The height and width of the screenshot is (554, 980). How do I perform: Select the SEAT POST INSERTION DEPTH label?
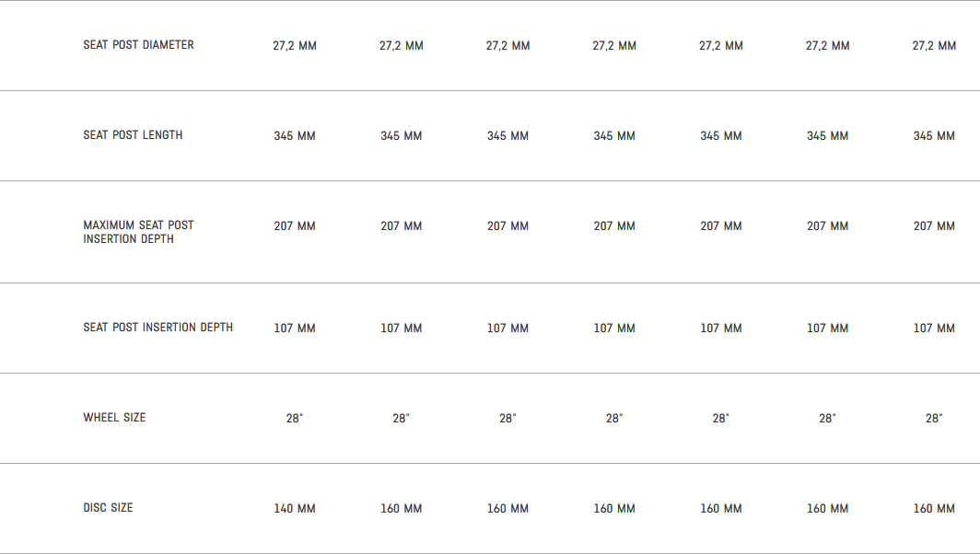(157, 328)
